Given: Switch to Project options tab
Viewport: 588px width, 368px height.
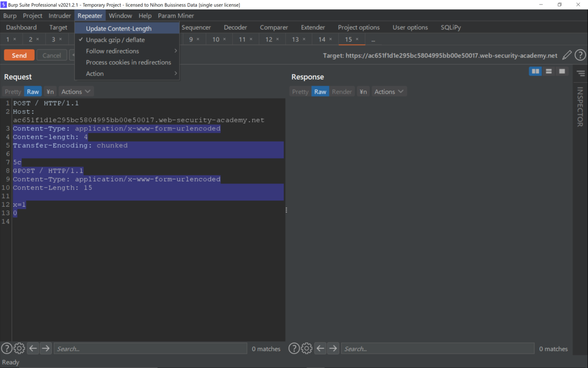Looking at the screenshot, I should pyautogui.click(x=359, y=27).
